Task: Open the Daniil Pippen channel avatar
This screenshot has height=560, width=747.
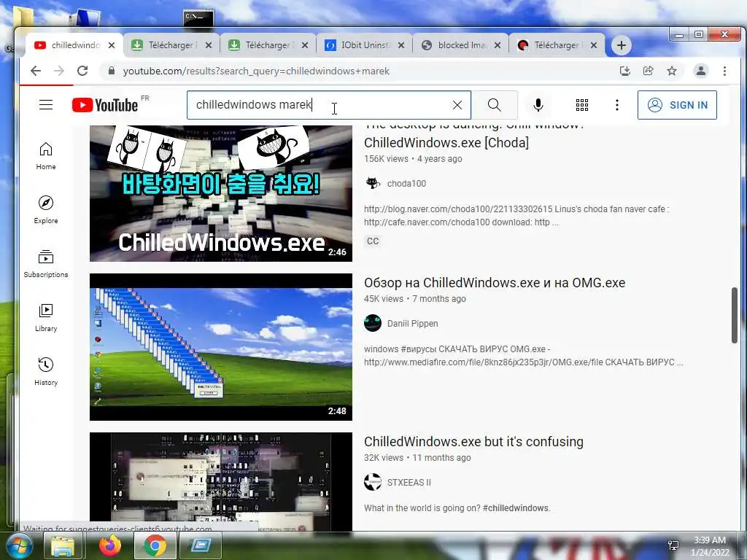Action: point(373,323)
